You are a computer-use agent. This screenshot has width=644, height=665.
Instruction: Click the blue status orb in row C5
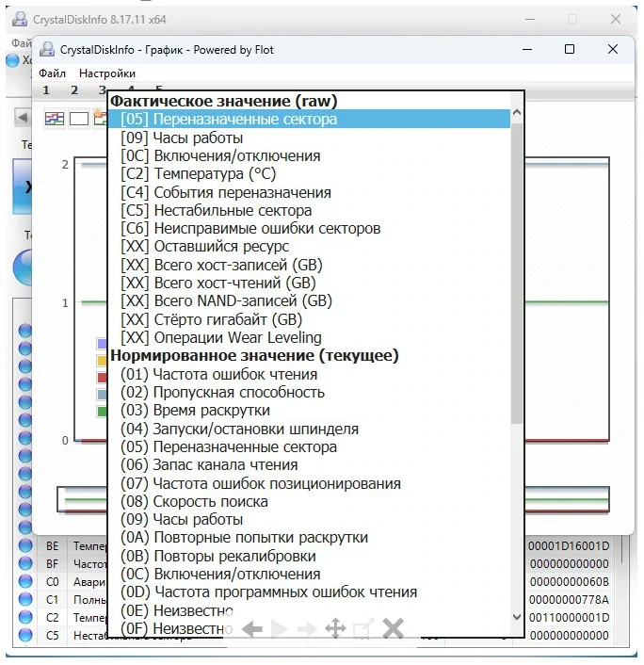[x=25, y=635]
